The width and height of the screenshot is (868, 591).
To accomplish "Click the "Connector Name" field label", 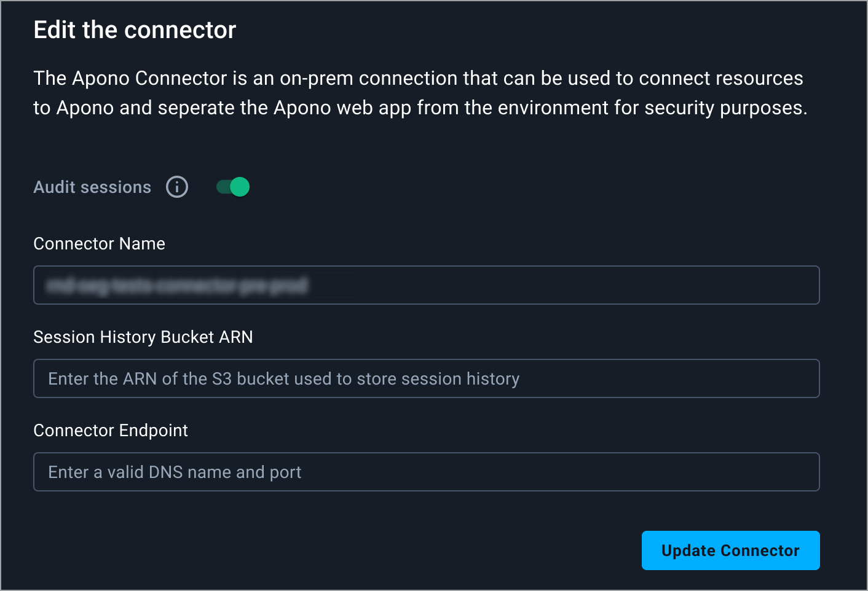I will coord(99,244).
